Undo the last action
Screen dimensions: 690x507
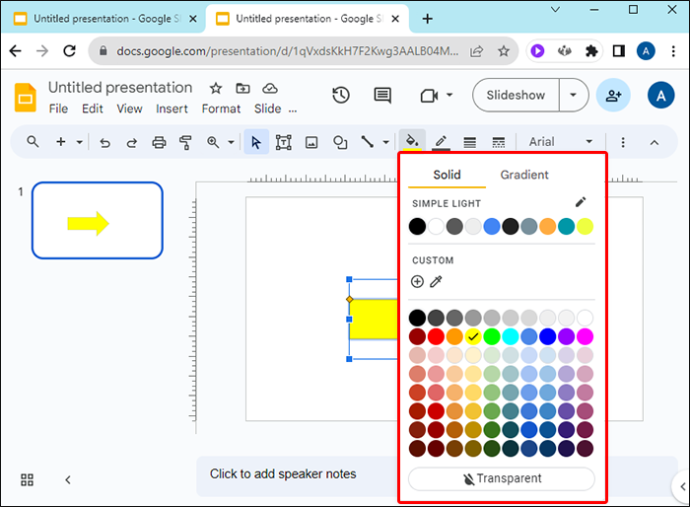(x=105, y=143)
